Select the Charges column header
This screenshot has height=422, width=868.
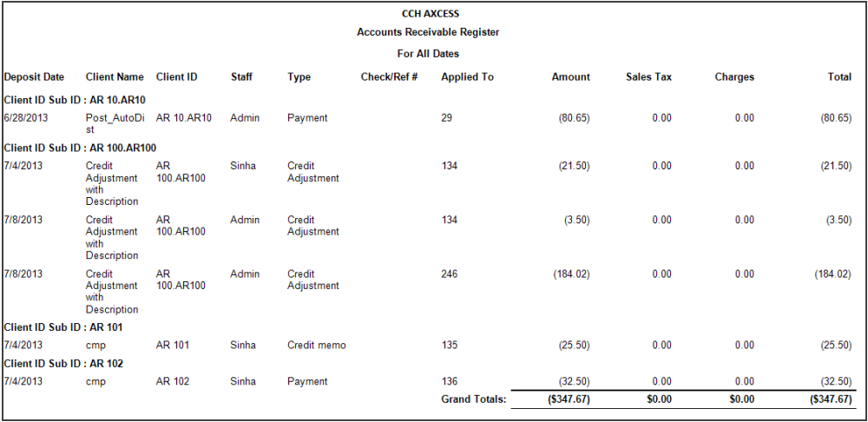point(734,76)
